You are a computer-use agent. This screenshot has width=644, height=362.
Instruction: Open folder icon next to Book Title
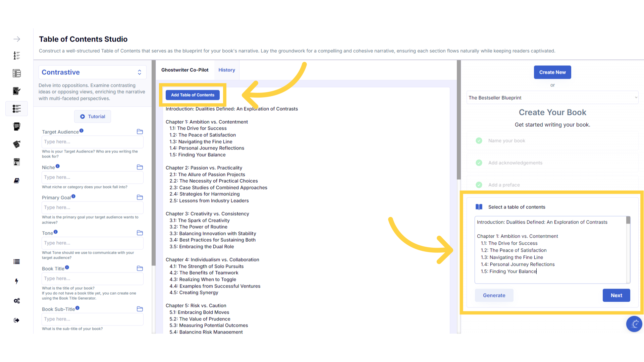(140, 268)
